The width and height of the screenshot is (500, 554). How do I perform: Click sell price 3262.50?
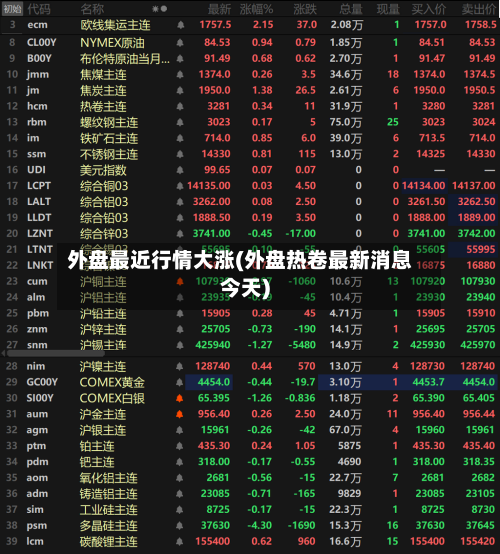tap(477, 202)
